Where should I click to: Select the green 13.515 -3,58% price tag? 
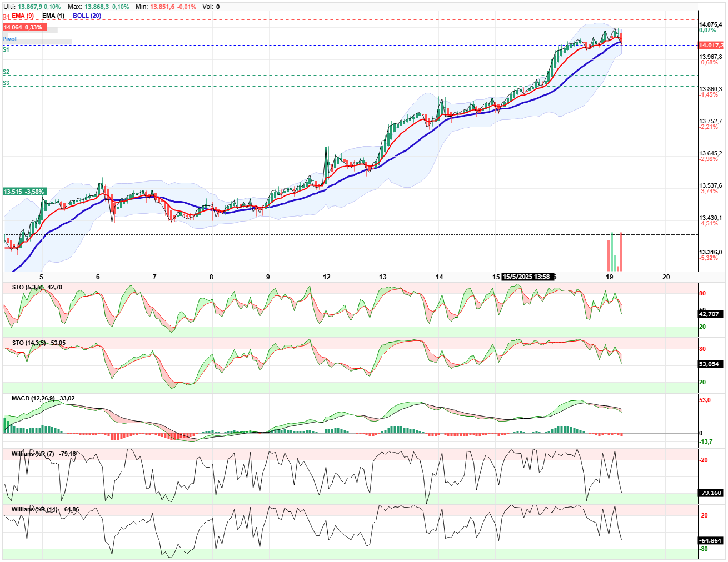pyautogui.click(x=24, y=192)
